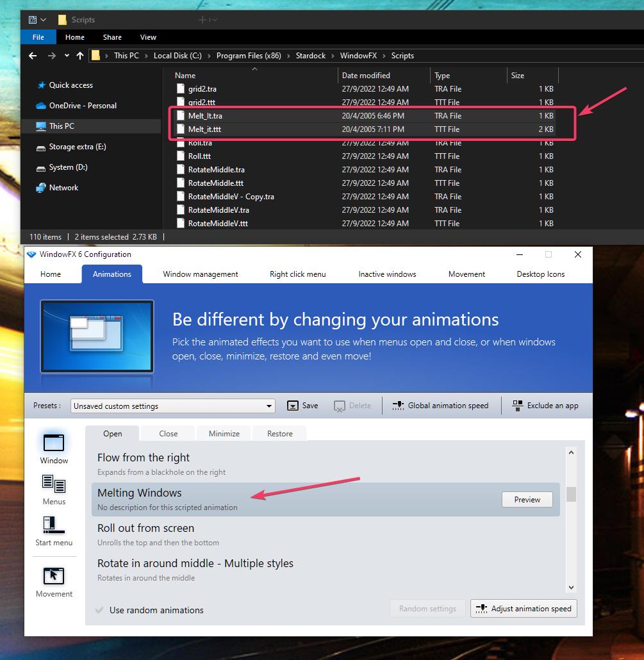Open the Desktop Icons tab
The image size is (644, 660).
pyautogui.click(x=540, y=274)
